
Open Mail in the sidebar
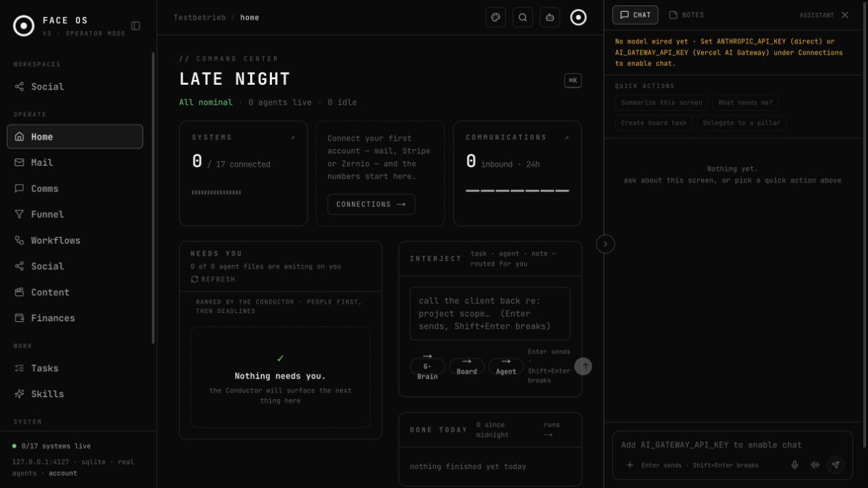75,163
